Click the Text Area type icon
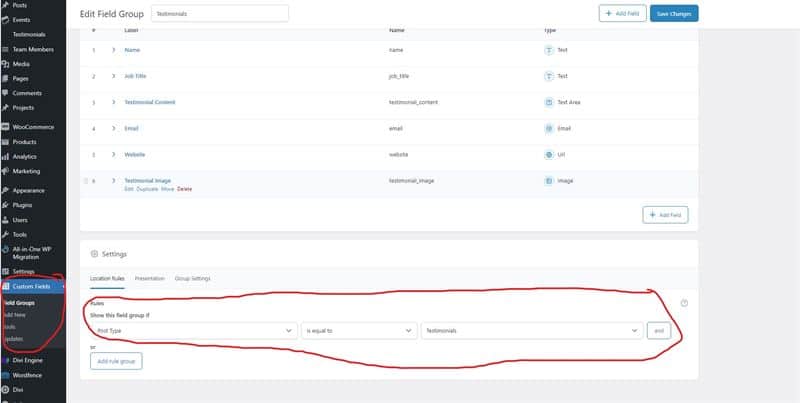This screenshot has height=403, width=800. coord(549,102)
